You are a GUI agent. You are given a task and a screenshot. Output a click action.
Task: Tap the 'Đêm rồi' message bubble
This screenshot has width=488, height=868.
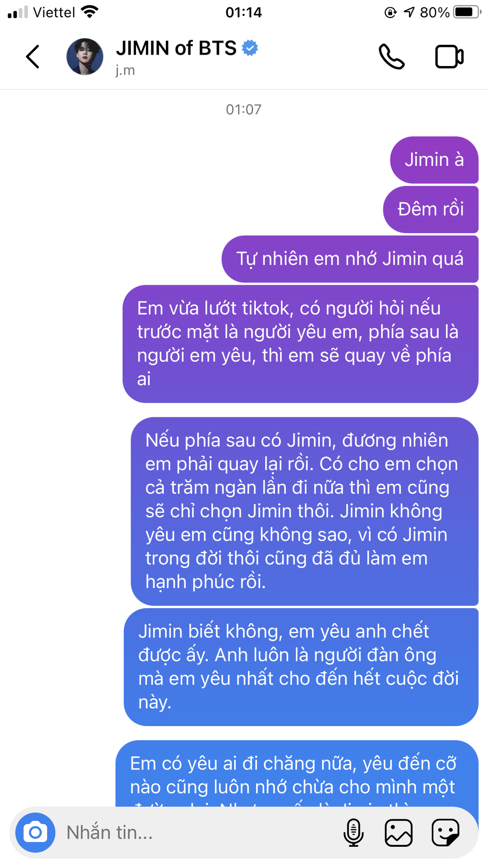point(431,209)
